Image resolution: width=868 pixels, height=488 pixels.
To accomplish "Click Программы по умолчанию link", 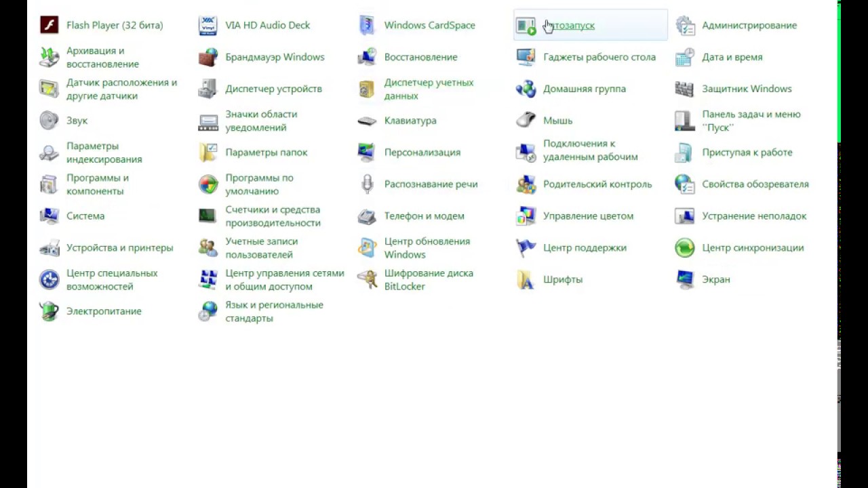I will [259, 184].
